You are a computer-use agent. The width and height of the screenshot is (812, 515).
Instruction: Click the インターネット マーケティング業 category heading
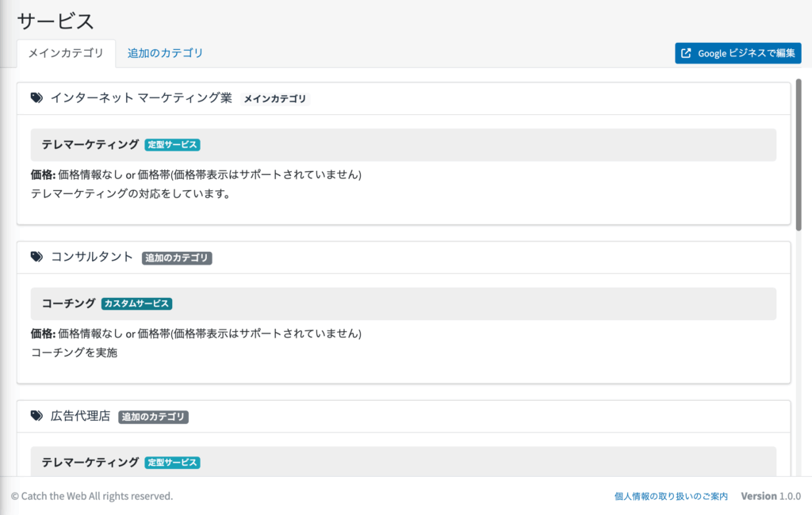[141, 98]
